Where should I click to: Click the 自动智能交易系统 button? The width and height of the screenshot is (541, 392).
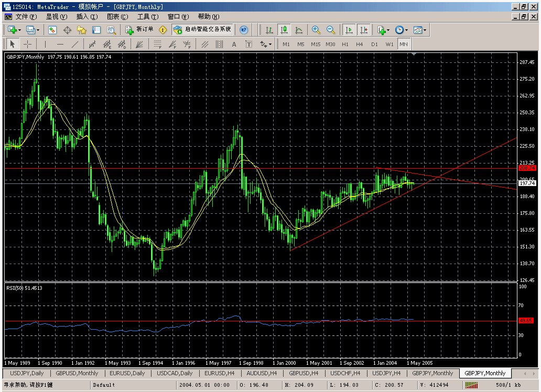coord(202,30)
